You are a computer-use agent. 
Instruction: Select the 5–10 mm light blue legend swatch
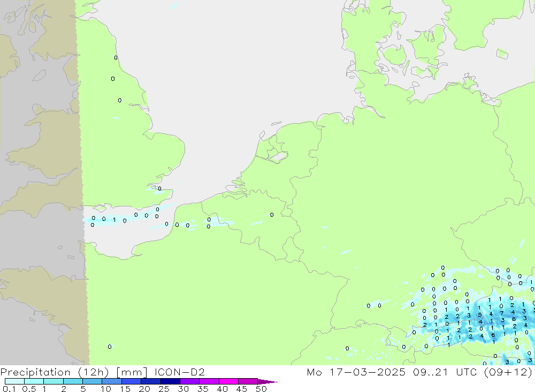tap(92, 381)
